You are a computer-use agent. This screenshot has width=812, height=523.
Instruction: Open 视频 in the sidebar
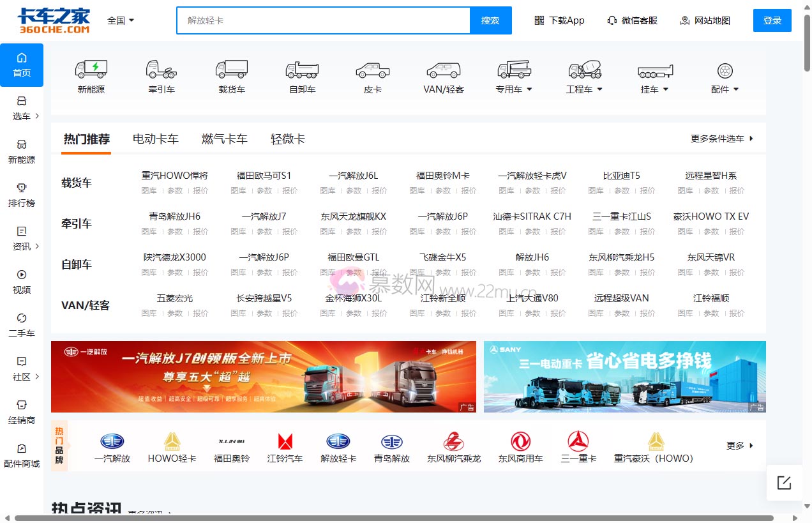pos(22,283)
